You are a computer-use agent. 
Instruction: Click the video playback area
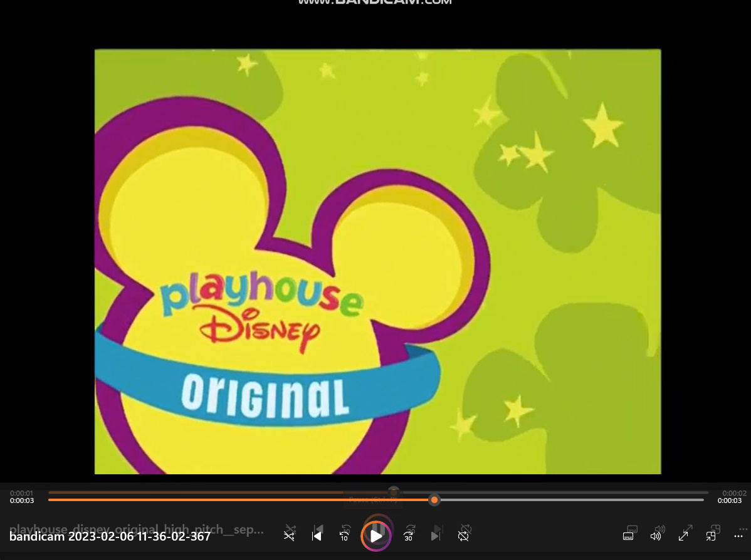pyautogui.click(x=377, y=261)
